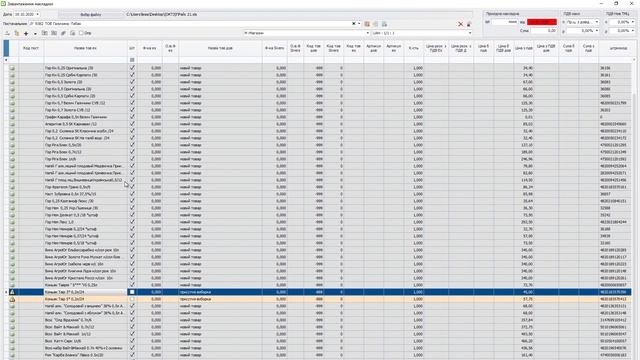Click the product name cell in the orange row
Image resolution: width=640 pixels, height=360 pixels.
point(85,299)
